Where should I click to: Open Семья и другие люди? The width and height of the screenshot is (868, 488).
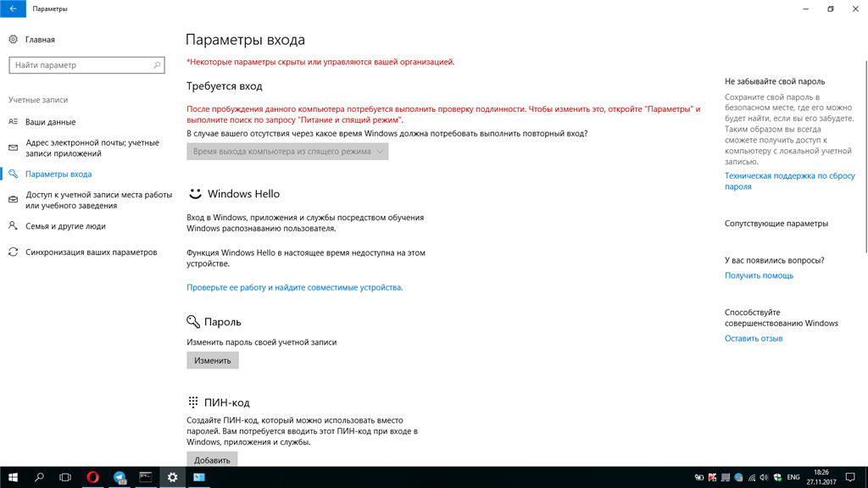click(x=65, y=225)
